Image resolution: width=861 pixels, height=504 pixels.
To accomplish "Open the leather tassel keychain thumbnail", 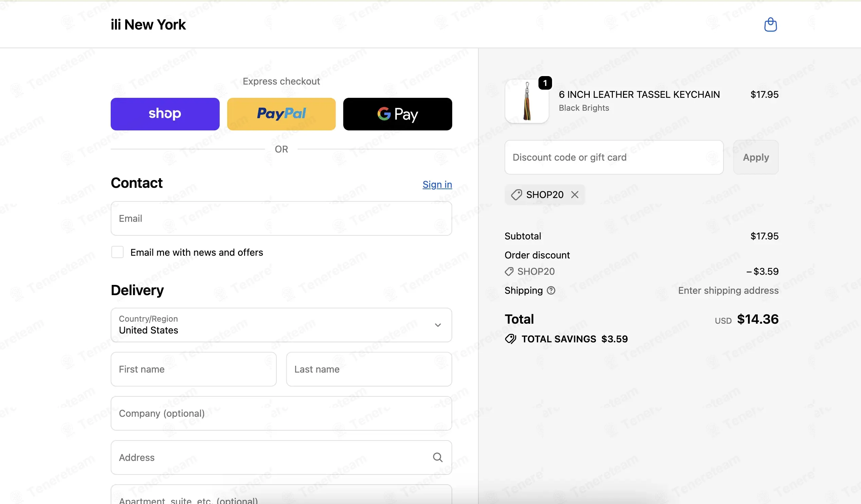I will pos(527,101).
